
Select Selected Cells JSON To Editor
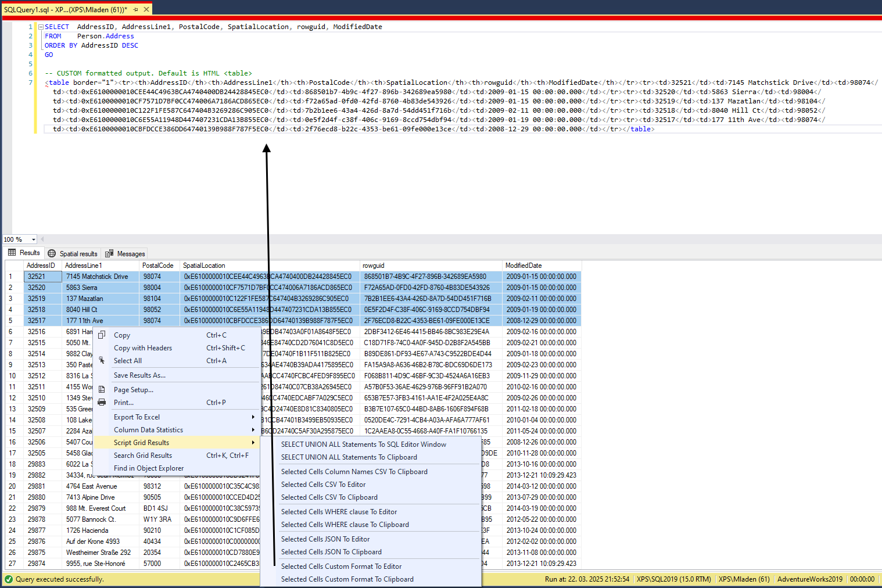coord(371,539)
